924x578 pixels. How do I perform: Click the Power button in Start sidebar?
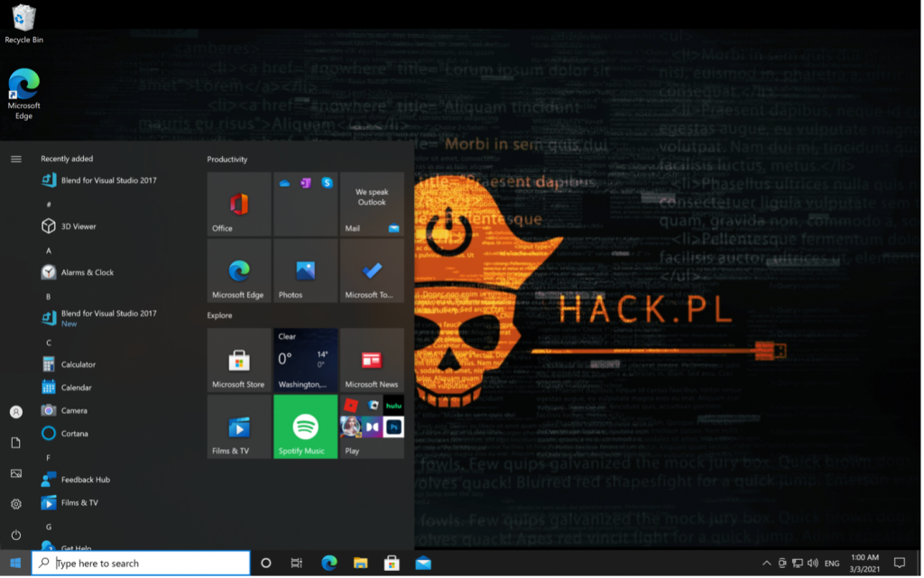point(16,535)
